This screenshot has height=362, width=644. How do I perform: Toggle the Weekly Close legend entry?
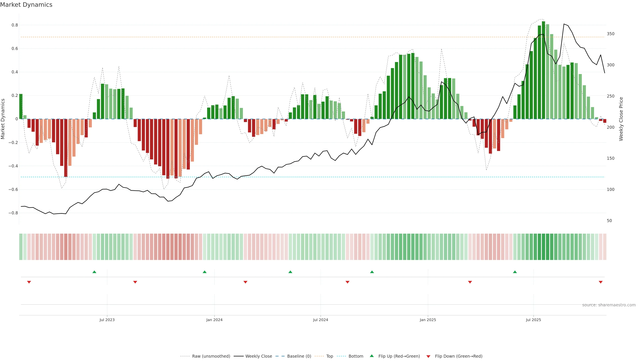258,356
